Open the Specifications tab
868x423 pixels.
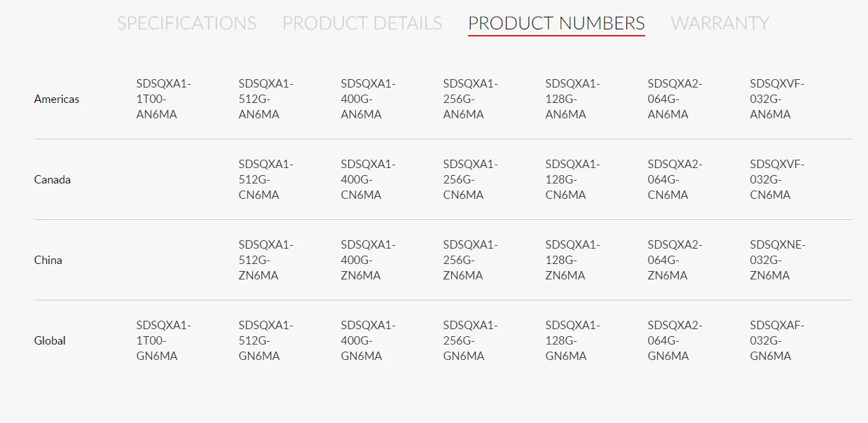186,23
